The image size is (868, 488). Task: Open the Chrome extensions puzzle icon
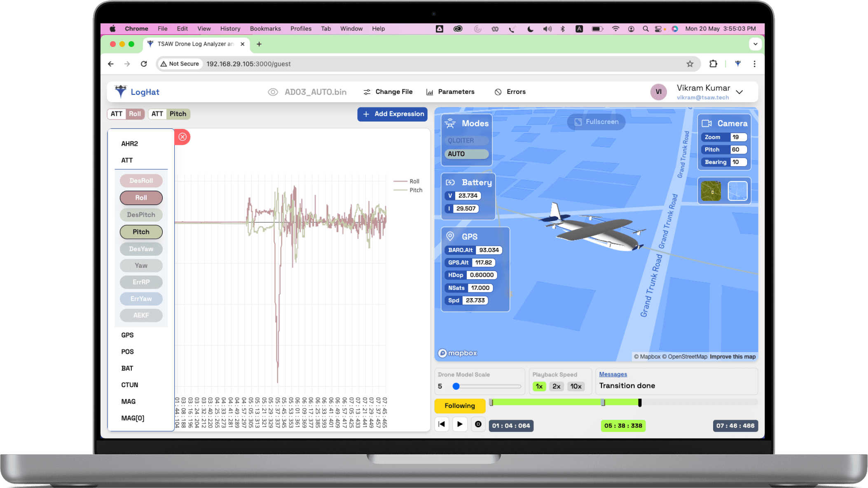713,64
